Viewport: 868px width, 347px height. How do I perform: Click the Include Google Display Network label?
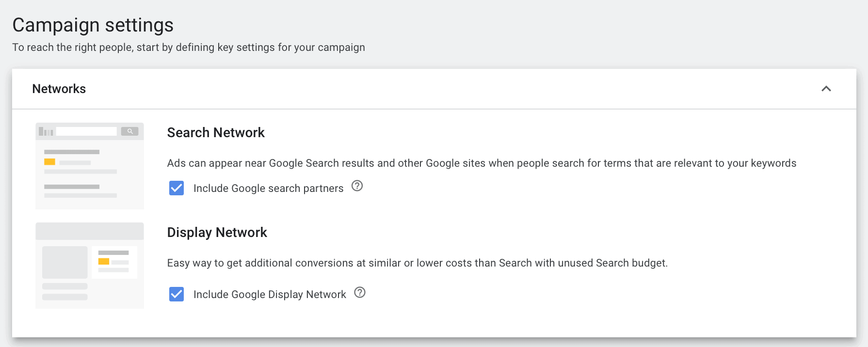coord(270,295)
